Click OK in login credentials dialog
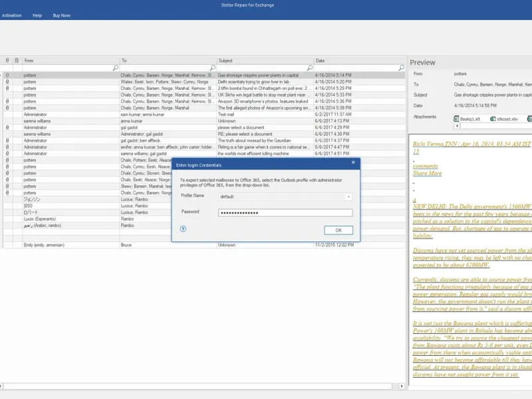532x399 pixels. click(338, 230)
